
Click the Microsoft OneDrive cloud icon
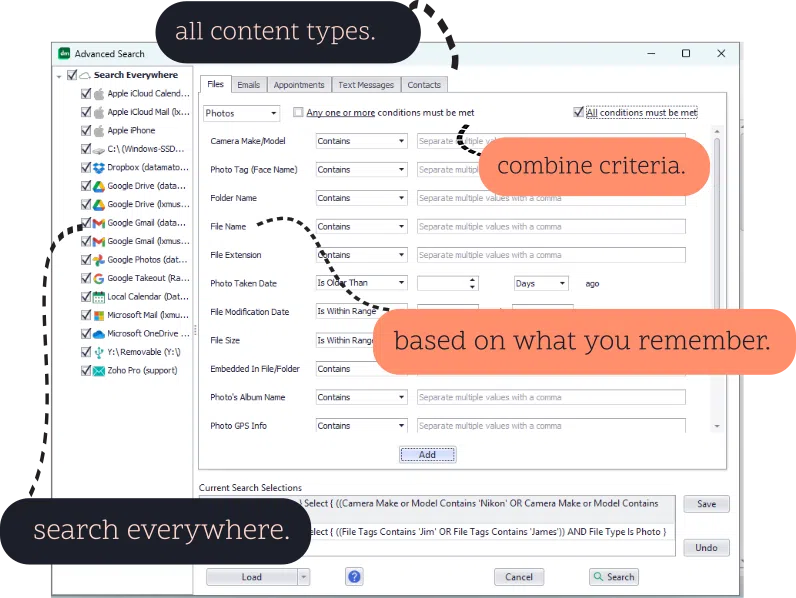click(99, 334)
